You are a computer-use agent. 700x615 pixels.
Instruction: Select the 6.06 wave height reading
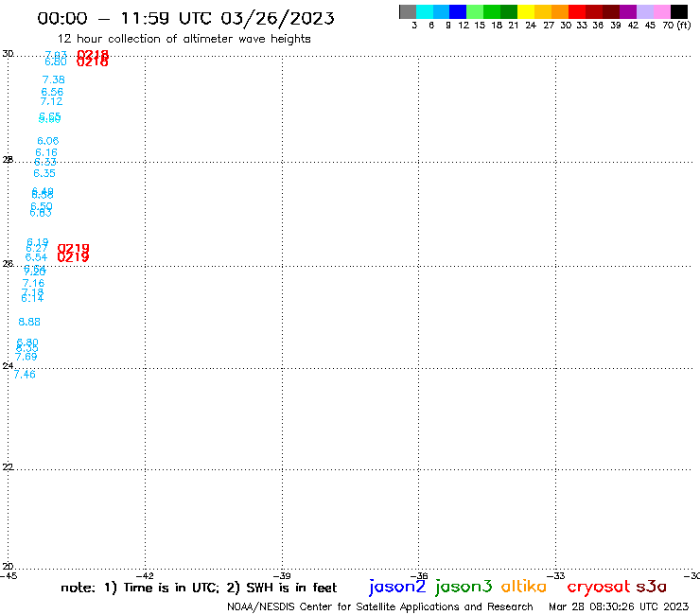click(x=47, y=141)
